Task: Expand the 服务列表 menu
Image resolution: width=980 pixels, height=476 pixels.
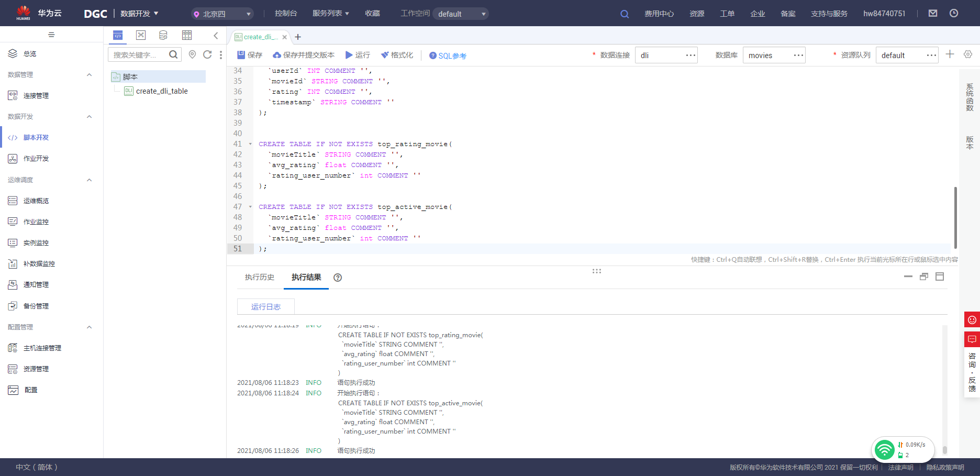Action: pyautogui.click(x=330, y=13)
